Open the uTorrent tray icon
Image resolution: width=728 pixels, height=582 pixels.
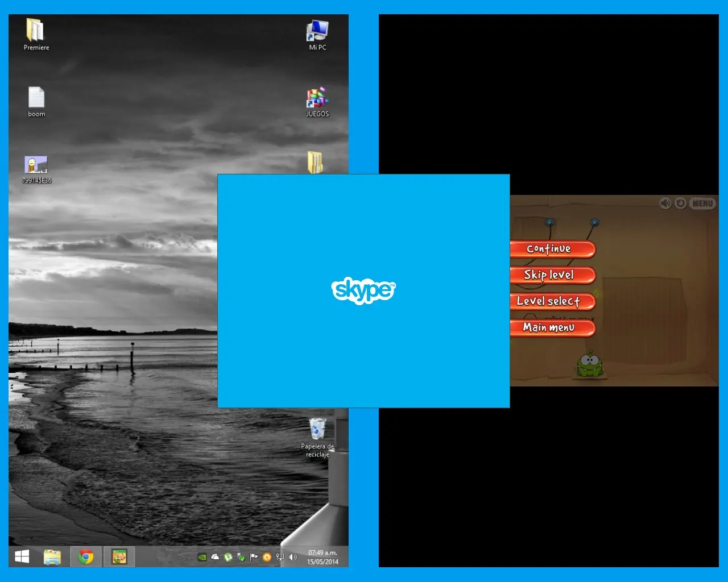click(228, 558)
